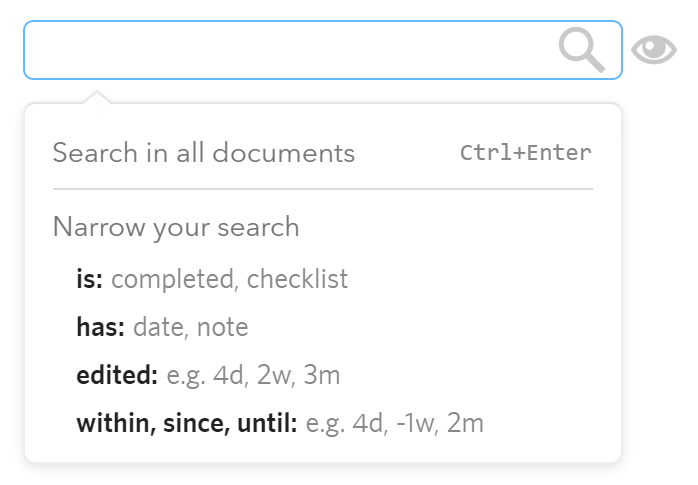Select the "Search in all documents" option
The width and height of the screenshot is (698, 485).
(204, 153)
